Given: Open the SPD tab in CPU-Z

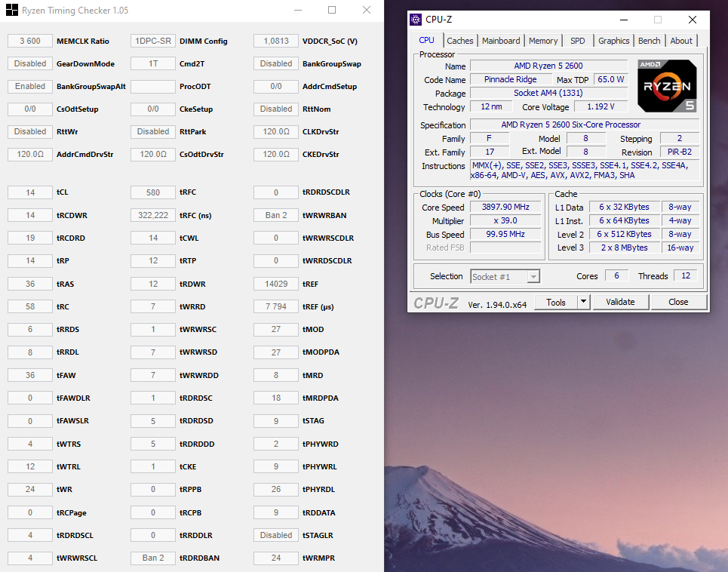Looking at the screenshot, I should (578, 41).
